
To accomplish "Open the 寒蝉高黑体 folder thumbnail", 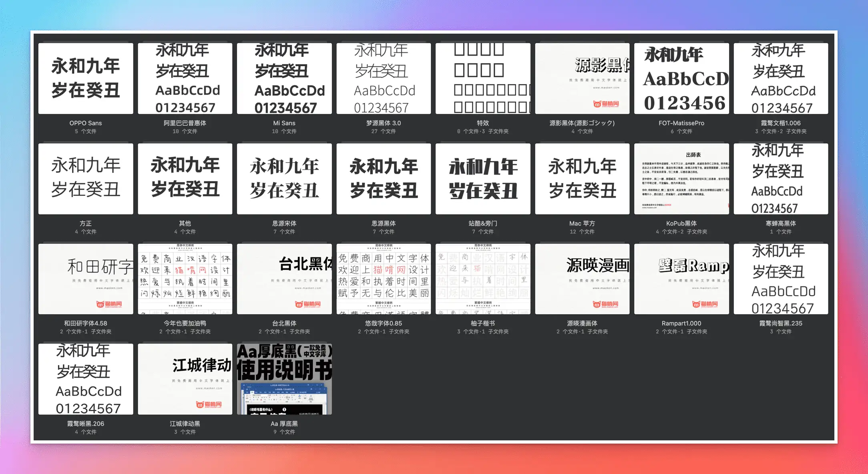I will [781, 179].
